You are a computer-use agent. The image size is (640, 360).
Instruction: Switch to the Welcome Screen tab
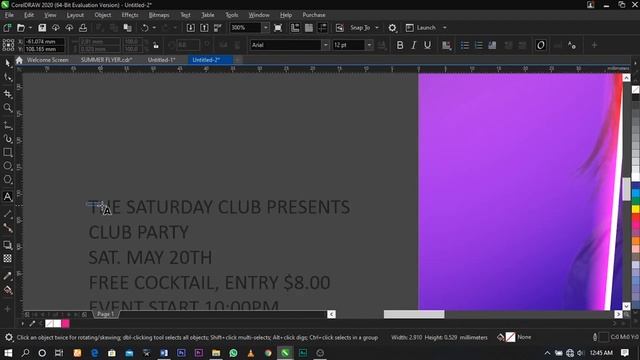(x=47, y=60)
